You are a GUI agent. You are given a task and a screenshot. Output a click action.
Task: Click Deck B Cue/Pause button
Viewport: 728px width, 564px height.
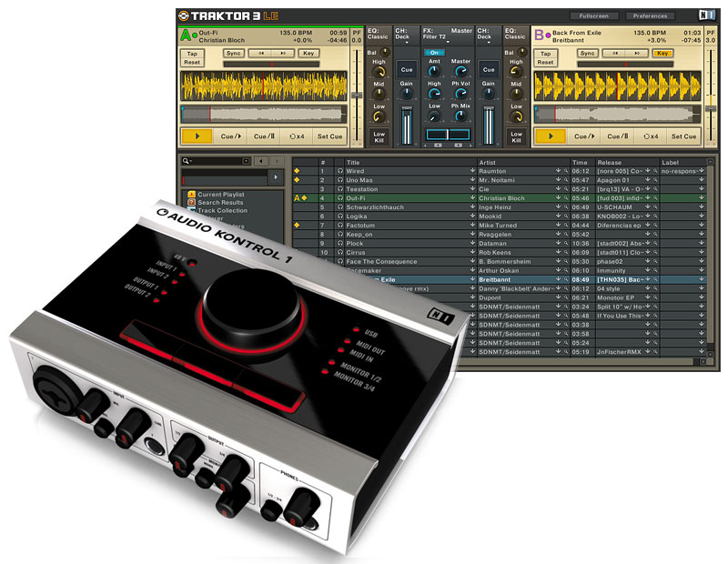point(618,136)
